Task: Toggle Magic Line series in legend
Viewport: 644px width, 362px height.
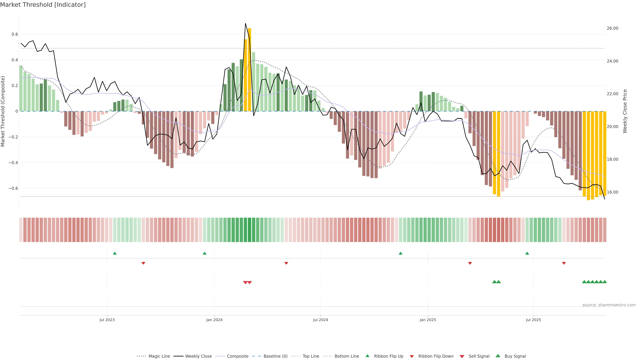Action: (159, 356)
